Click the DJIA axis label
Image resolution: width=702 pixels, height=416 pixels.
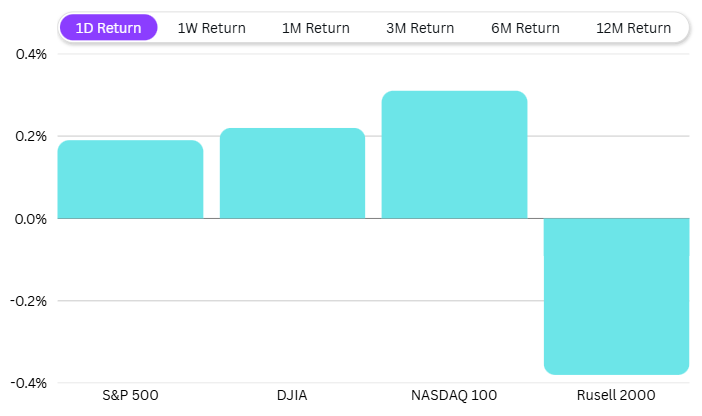click(292, 395)
